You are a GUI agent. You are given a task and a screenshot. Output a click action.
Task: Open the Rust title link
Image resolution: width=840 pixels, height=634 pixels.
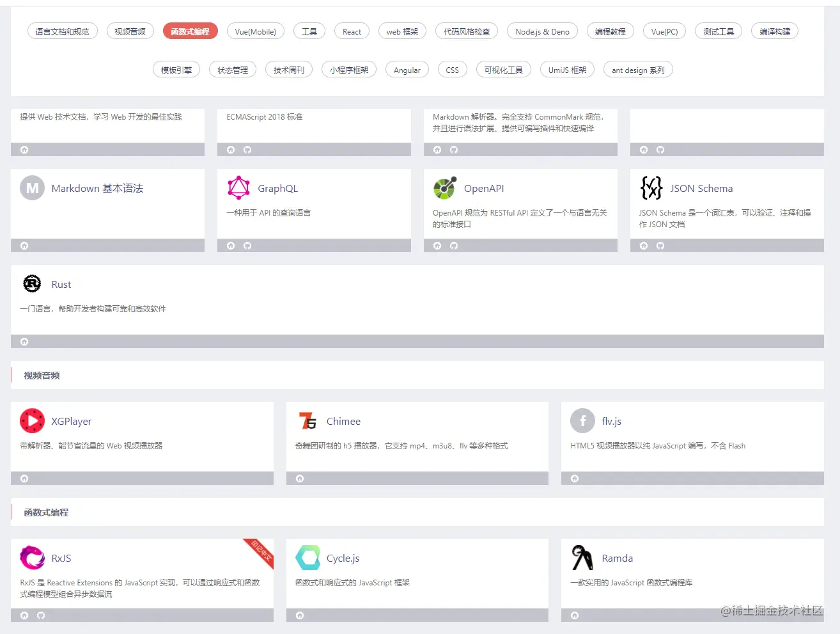(x=61, y=284)
